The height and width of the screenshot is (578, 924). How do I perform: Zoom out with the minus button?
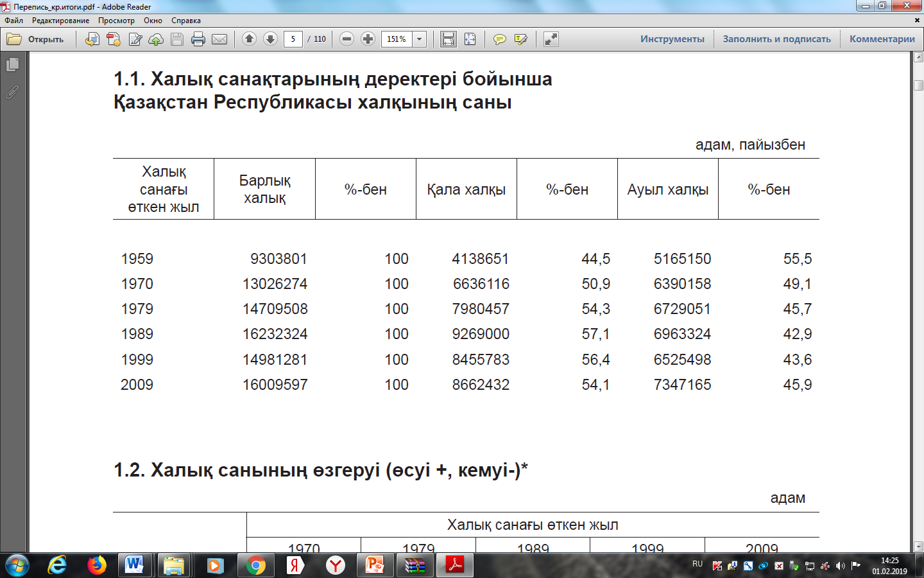pyautogui.click(x=346, y=39)
